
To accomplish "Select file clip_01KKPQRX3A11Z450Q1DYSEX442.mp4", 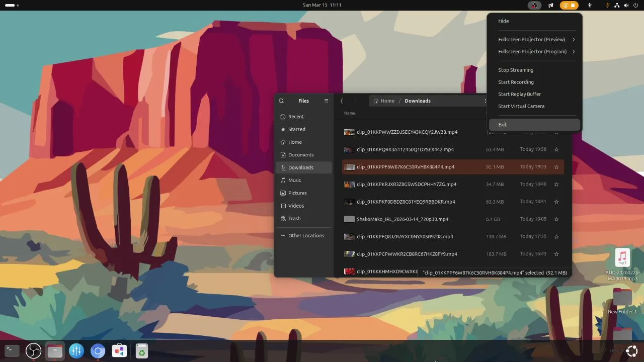I will (x=405, y=149).
